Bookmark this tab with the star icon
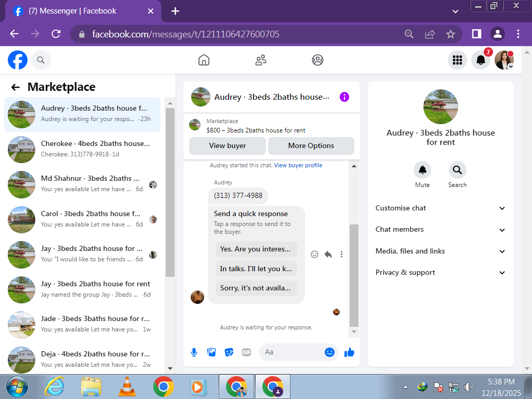The image size is (532, 399). pos(450,34)
